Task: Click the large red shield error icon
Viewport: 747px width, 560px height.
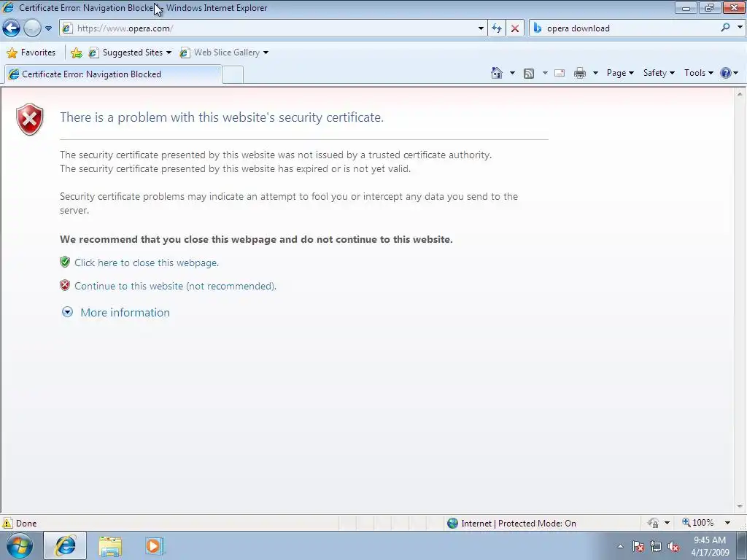Action: click(x=29, y=119)
